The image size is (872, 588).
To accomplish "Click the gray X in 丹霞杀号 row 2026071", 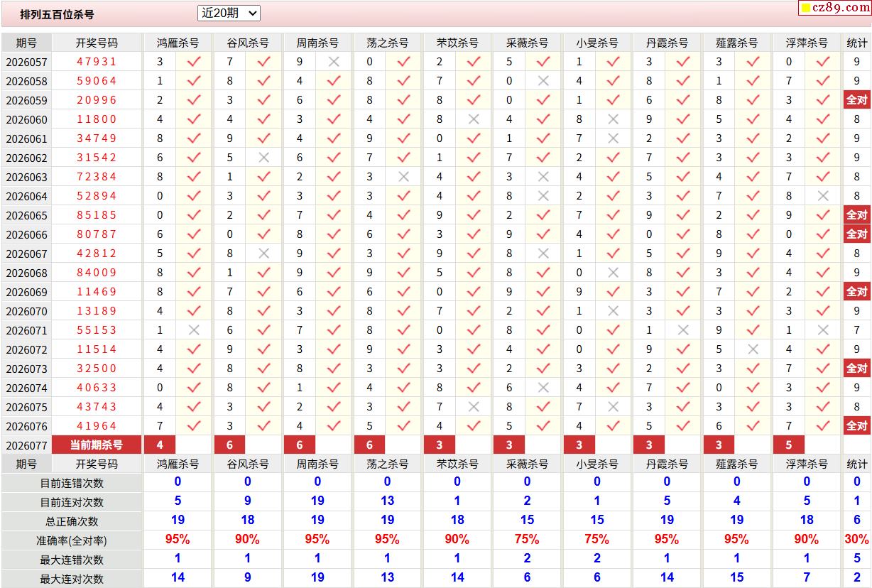I will coord(683,330).
